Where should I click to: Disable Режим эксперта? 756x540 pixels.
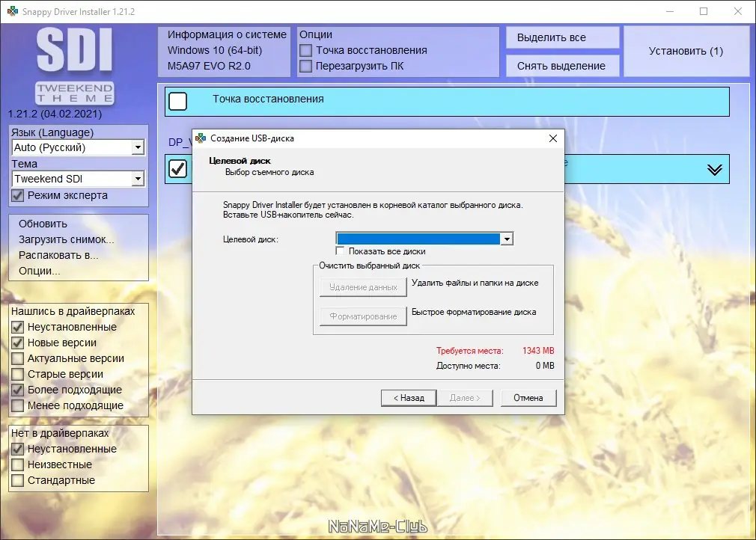coord(18,195)
